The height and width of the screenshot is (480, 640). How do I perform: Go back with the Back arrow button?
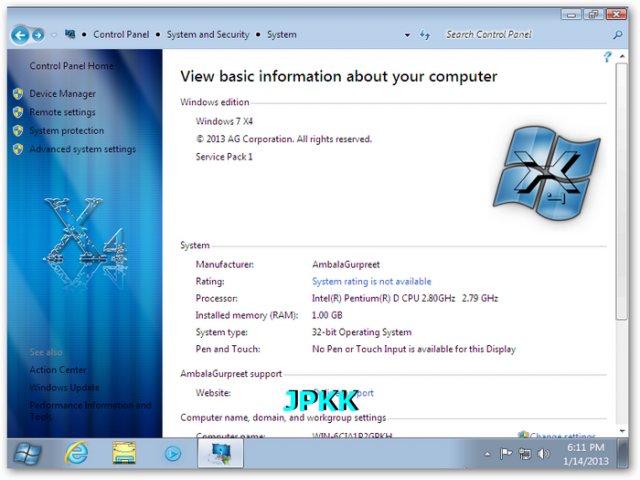click(20, 35)
